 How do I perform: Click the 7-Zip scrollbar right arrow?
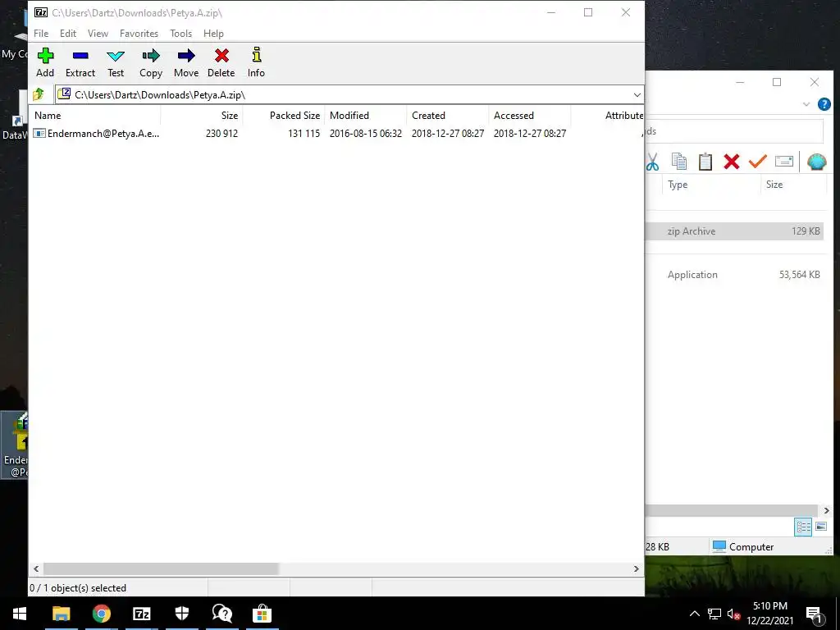tap(637, 569)
